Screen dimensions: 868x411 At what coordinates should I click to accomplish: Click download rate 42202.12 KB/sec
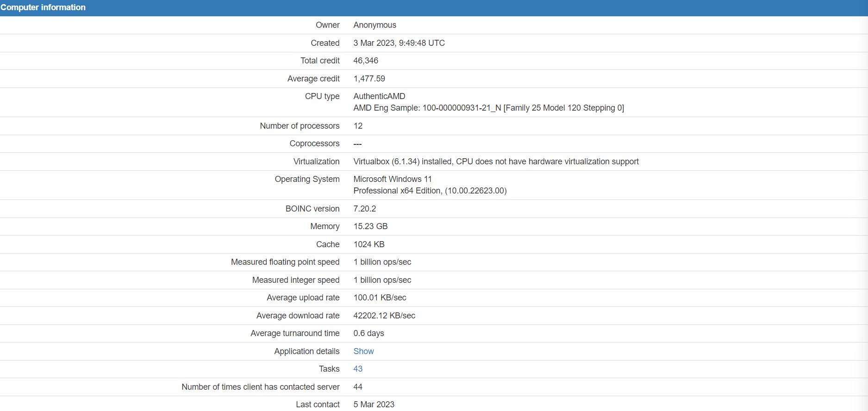point(384,316)
